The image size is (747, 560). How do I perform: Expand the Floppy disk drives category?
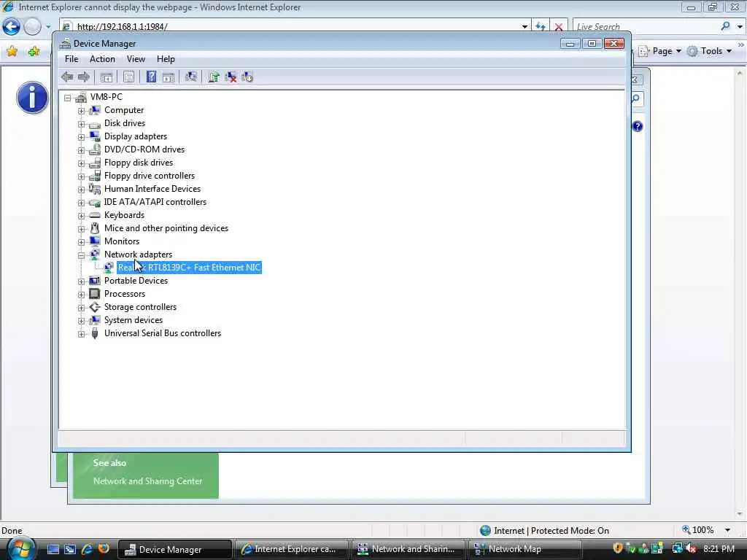click(82, 163)
